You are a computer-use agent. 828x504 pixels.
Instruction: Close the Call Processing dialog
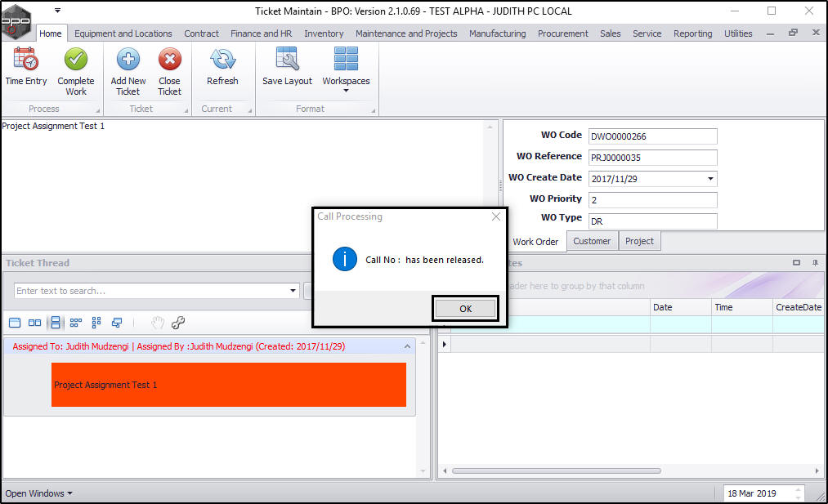tap(496, 216)
